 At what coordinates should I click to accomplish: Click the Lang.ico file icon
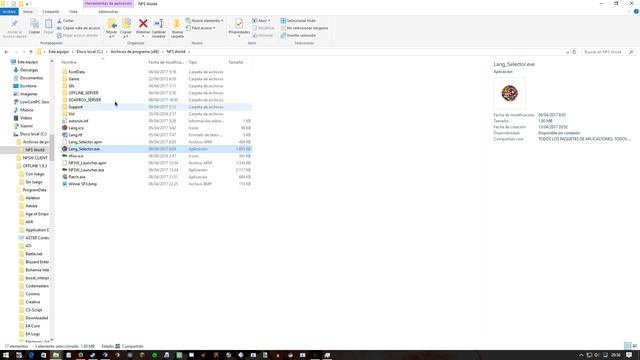click(64, 128)
